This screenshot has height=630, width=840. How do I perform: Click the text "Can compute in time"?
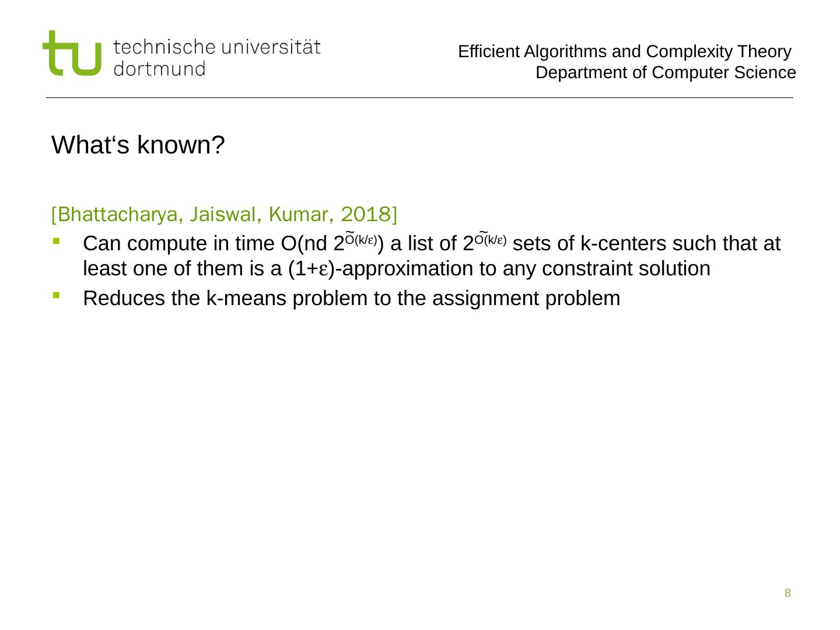pos(177,244)
